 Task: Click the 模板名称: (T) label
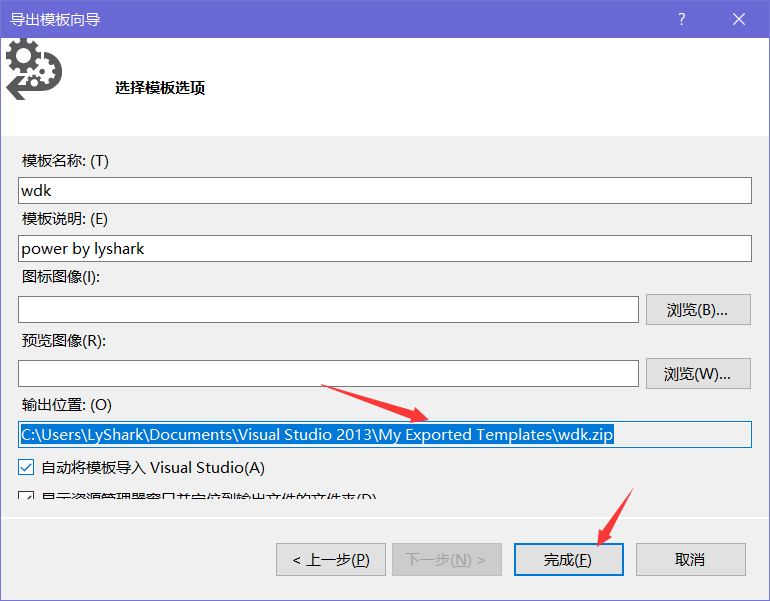(x=65, y=161)
